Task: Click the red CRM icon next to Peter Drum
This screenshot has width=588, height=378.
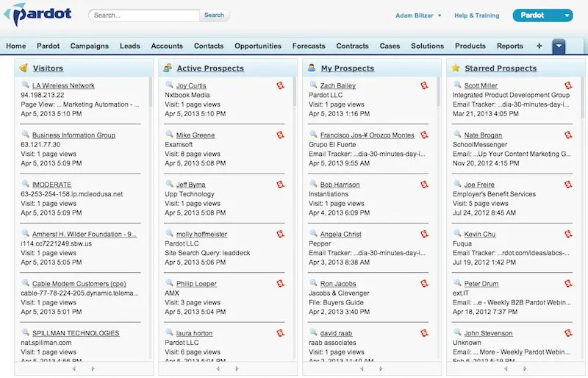Action: coord(568,284)
